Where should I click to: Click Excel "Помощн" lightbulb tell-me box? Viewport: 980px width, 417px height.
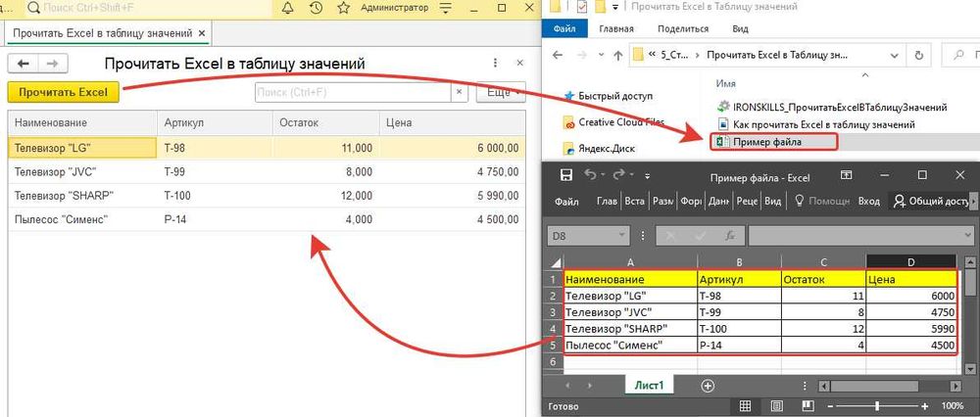(821, 202)
